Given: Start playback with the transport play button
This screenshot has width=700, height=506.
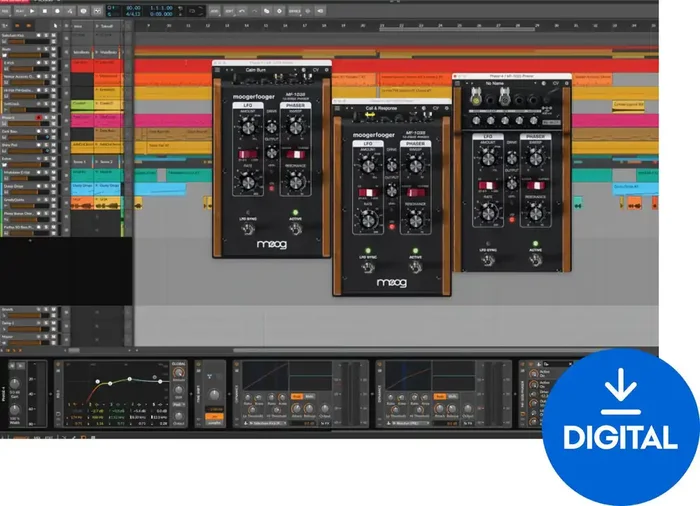Looking at the screenshot, I should click(32, 11).
